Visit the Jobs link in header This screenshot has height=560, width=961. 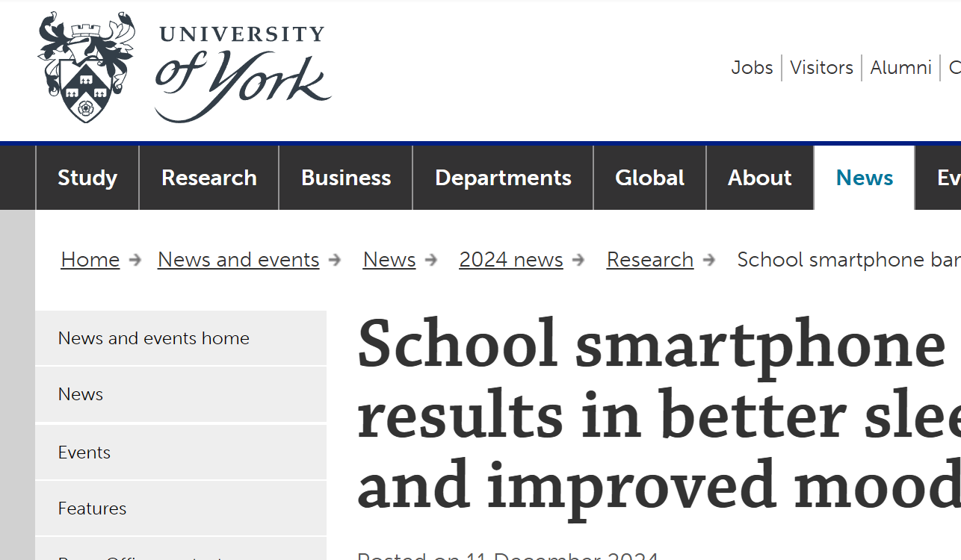[x=752, y=67]
